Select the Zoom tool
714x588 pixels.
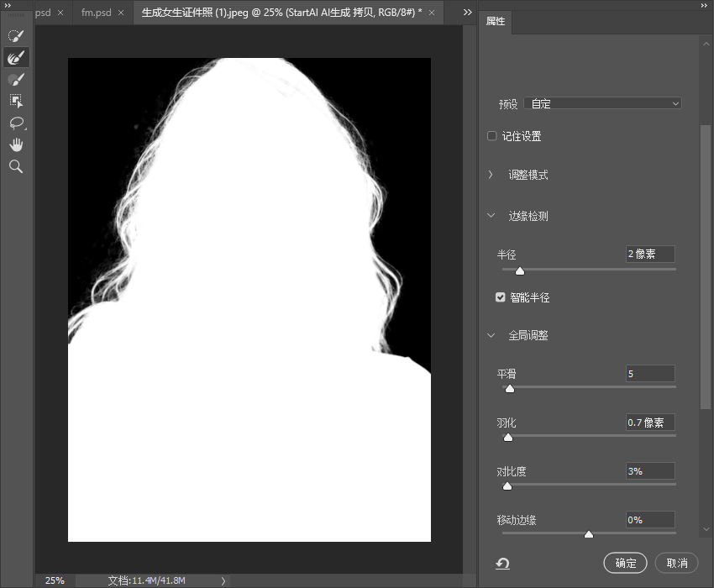click(x=17, y=166)
